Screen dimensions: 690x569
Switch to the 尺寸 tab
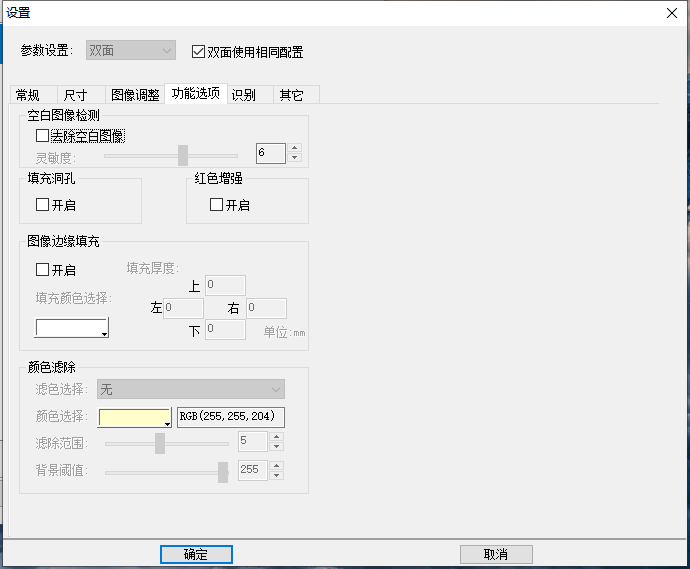coord(81,95)
